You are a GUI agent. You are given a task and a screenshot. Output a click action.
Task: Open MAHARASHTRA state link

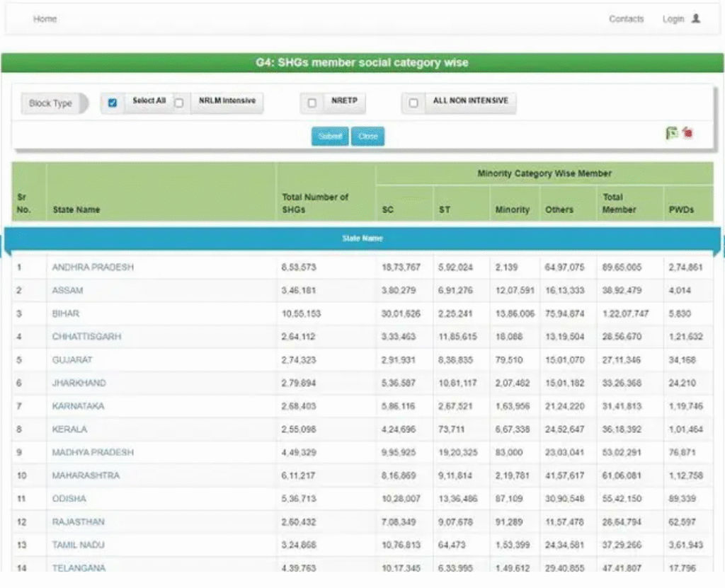pos(86,475)
